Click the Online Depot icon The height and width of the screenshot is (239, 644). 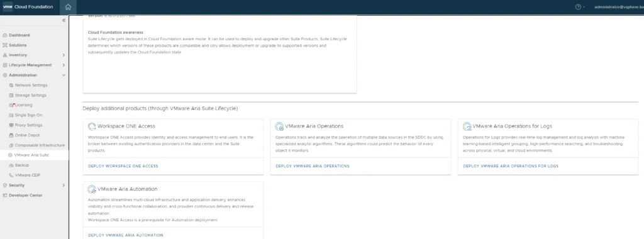point(11,135)
